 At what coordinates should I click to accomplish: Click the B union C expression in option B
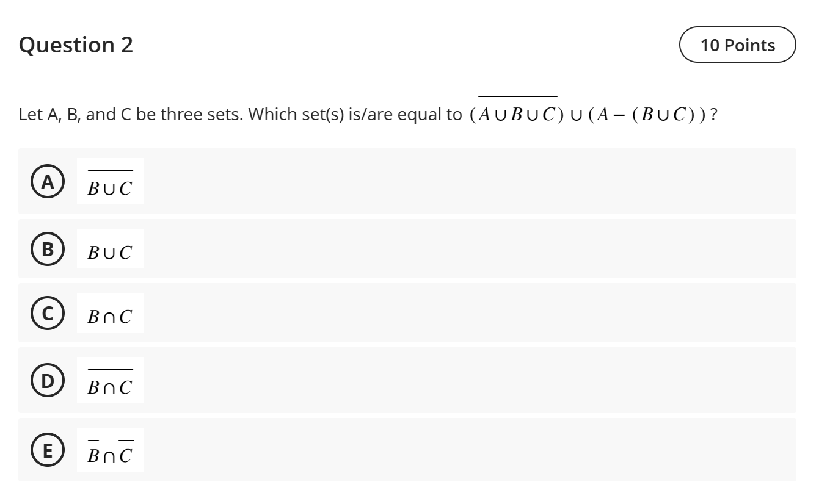point(110,251)
